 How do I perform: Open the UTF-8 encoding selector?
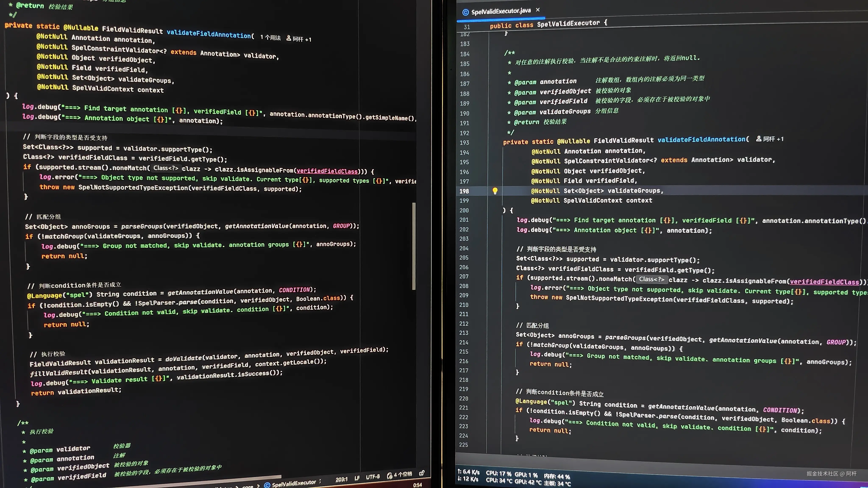pos(373,477)
